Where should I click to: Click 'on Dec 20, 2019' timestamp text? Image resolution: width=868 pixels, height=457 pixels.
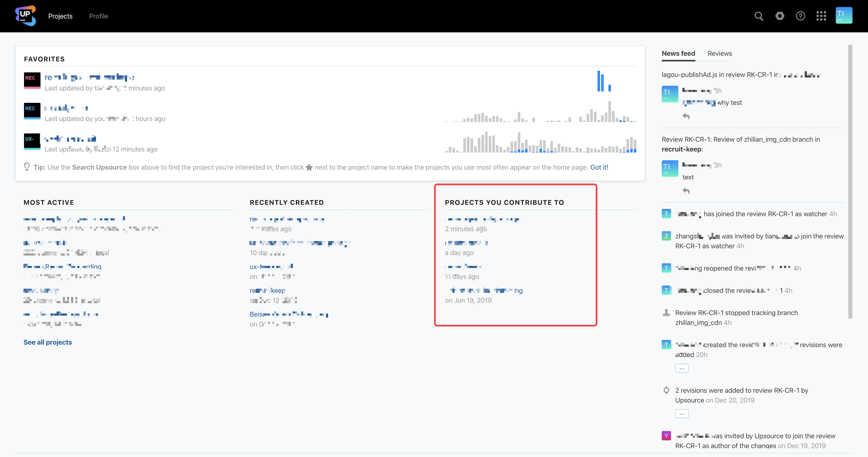click(730, 400)
